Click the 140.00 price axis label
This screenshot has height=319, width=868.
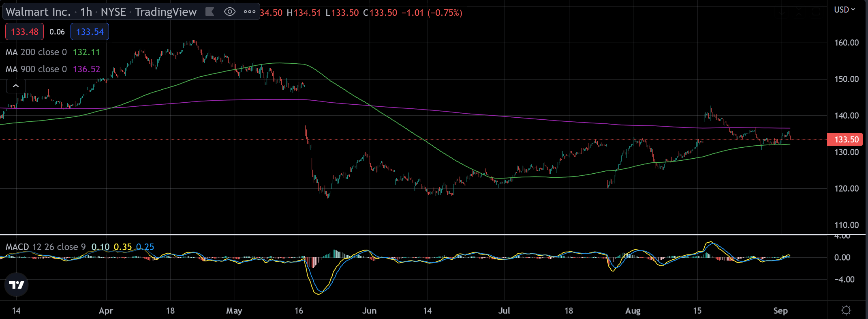(847, 116)
